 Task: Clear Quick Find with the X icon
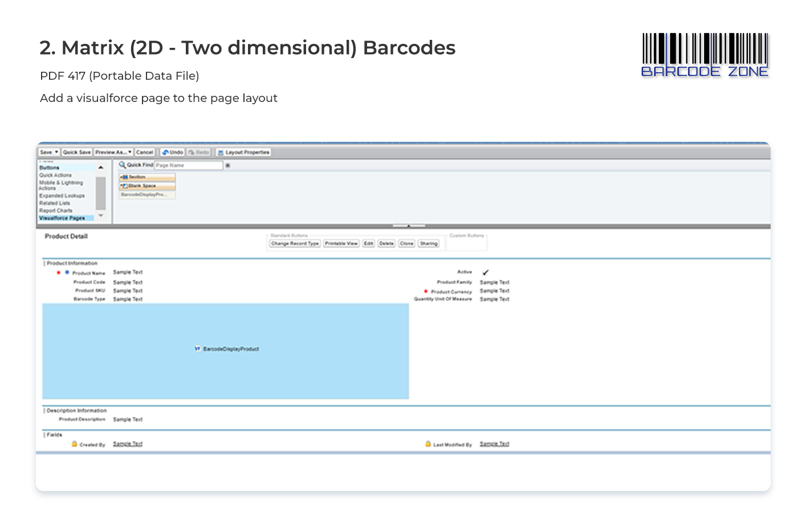point(227,166)
